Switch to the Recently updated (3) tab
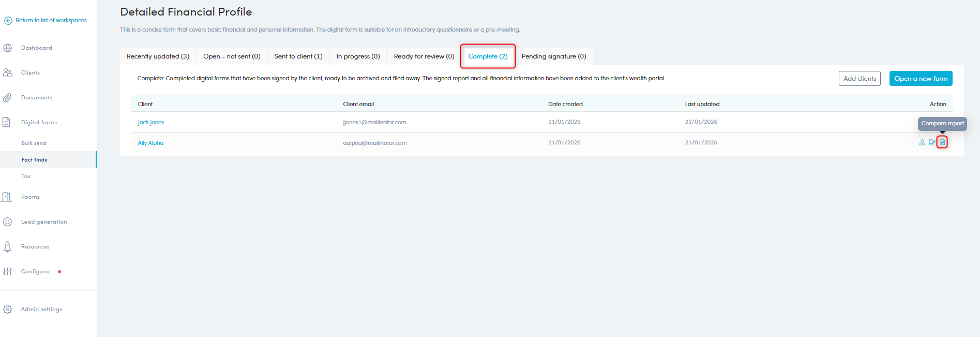Screen dimensions: 980x337 [158, 56]
